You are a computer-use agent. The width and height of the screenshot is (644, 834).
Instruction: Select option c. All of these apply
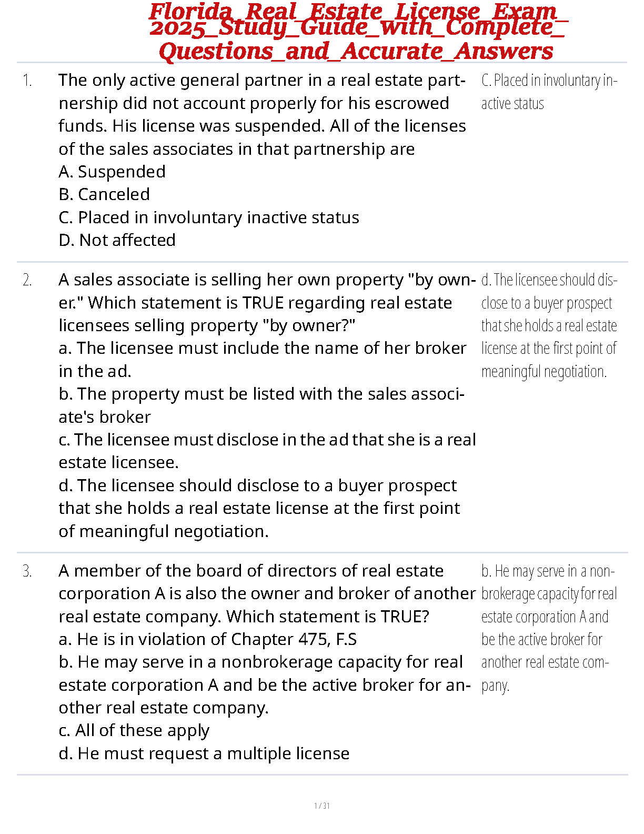[x=134, y=731]
